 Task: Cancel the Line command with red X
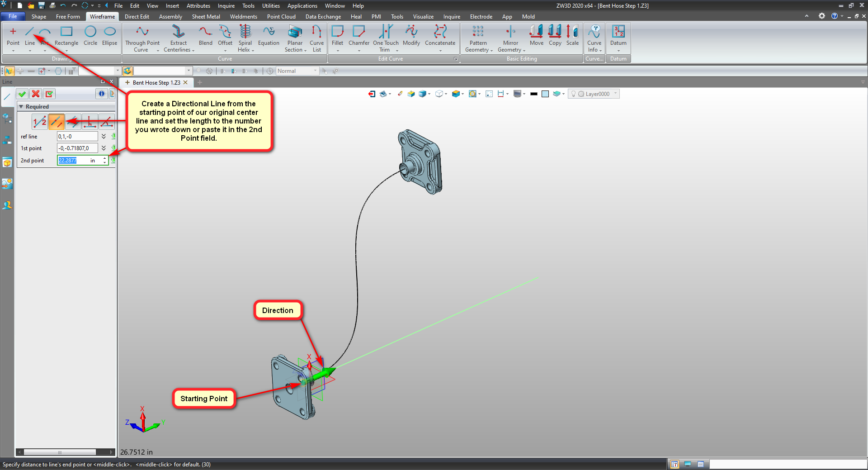(x=36, y=94)
